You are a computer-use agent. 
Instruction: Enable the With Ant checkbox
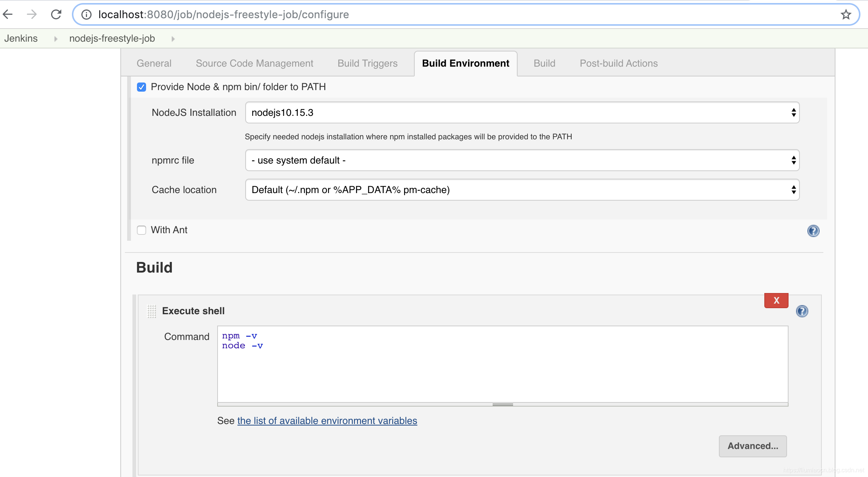[x=142, y=230]
